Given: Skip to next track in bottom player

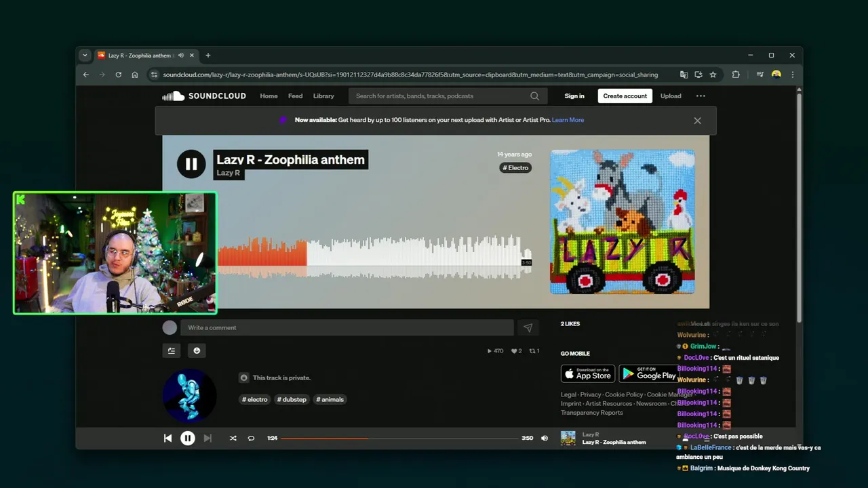Looking at the screenshot, I should (208, 439).
